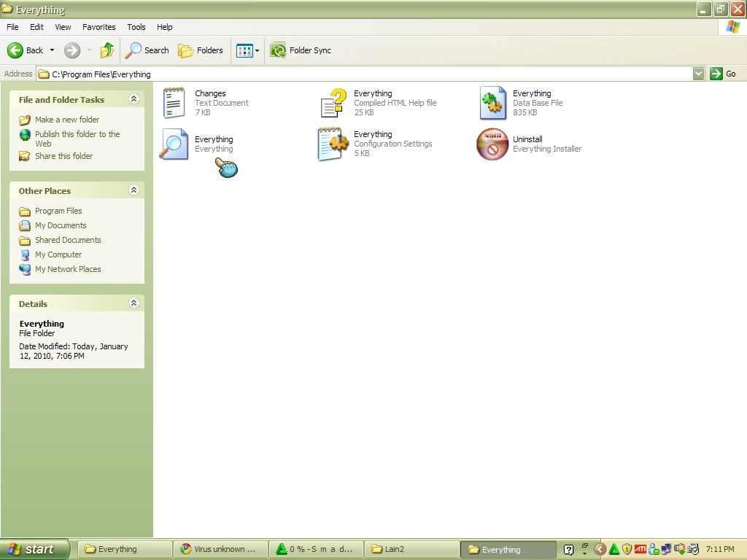This screenshot has height=560, width=747.
Task: Open the Tools menu
Action: pyautogui.click(x=136, y=27)
